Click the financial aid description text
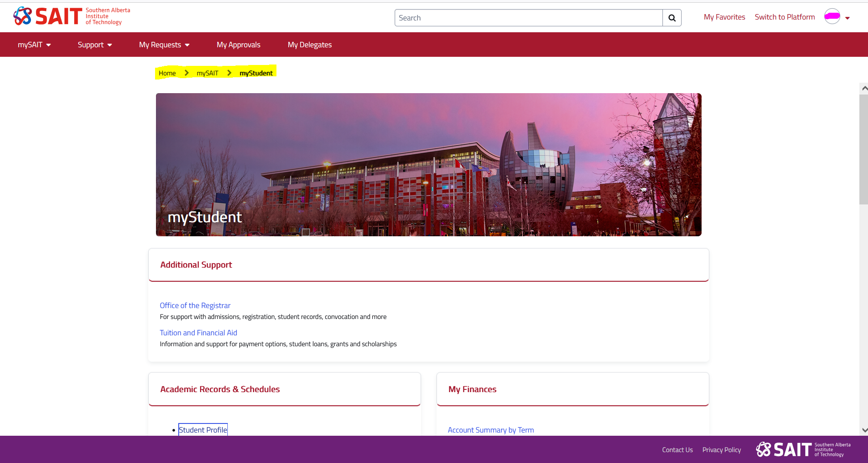868x463 pixels. click(x=278, y=344)
